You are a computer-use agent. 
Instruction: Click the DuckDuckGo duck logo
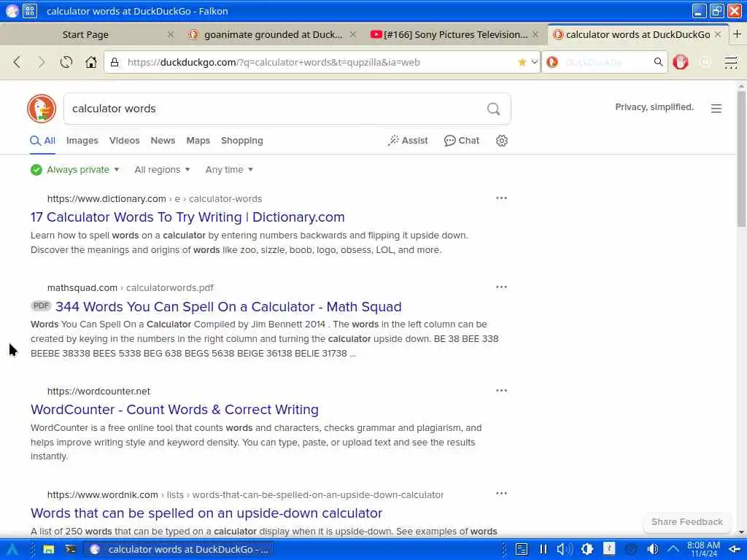pyautogui.click(x=42, y=109)
